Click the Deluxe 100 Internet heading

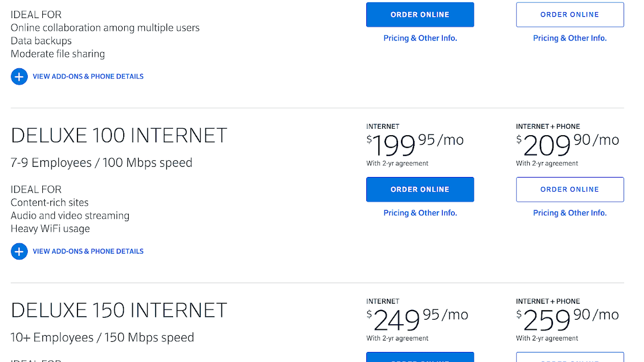[119, 136]
